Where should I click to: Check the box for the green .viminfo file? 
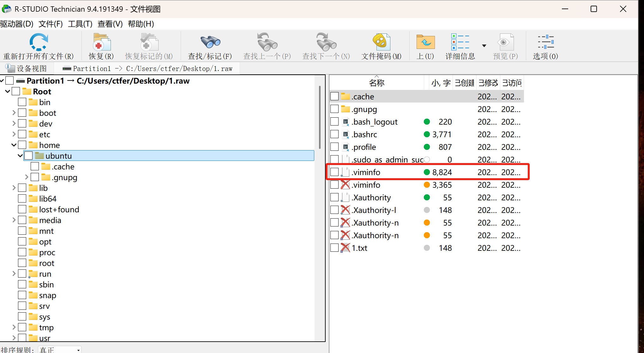(334, 172)
